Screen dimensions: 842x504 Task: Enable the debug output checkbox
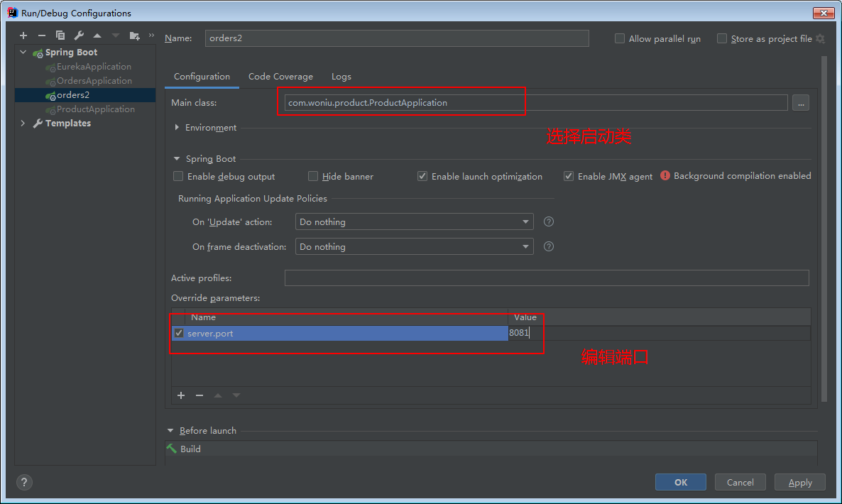[x=178, y=176]
